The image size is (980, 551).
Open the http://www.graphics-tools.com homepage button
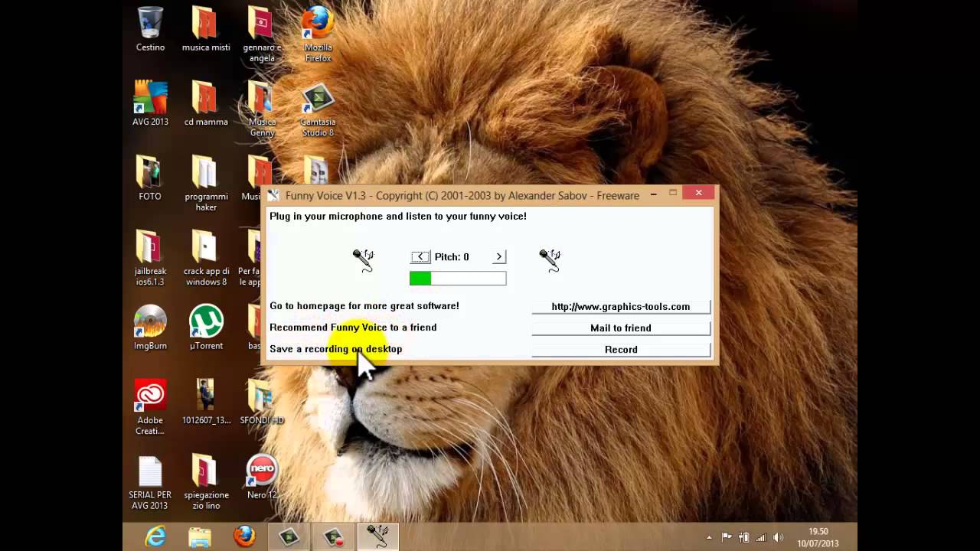[x=621, y=306]
